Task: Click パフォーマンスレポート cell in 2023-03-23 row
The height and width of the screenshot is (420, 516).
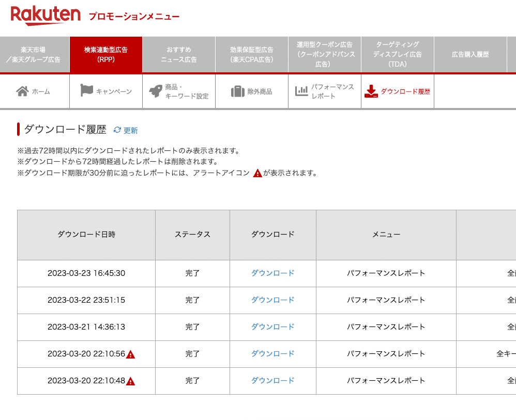Action: [x=386, y=273]
